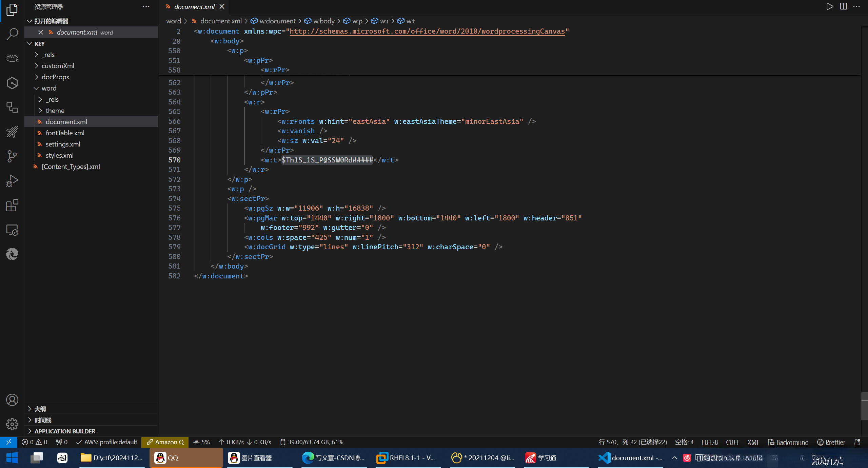Image resolution: width=868 pixels, height=468 pixels.
Task: Toggle Background status bar item
Action: [x=788, y=442]
